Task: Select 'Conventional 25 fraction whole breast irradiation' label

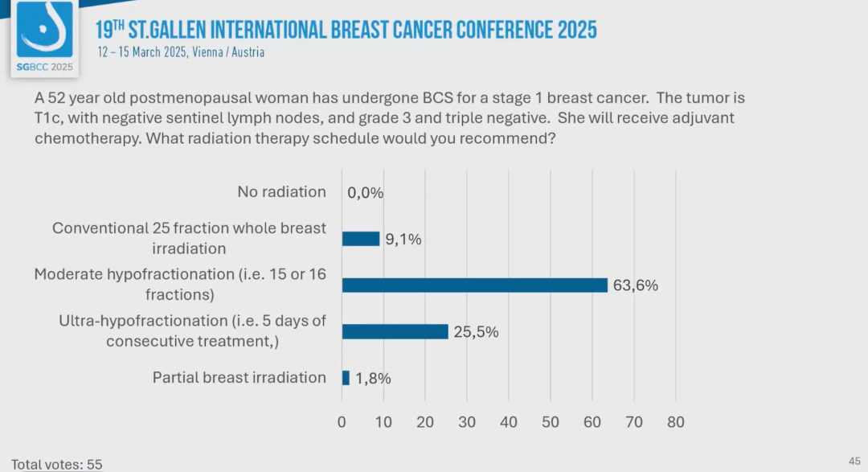Action: pyautogui.click(x=189, y=238)
